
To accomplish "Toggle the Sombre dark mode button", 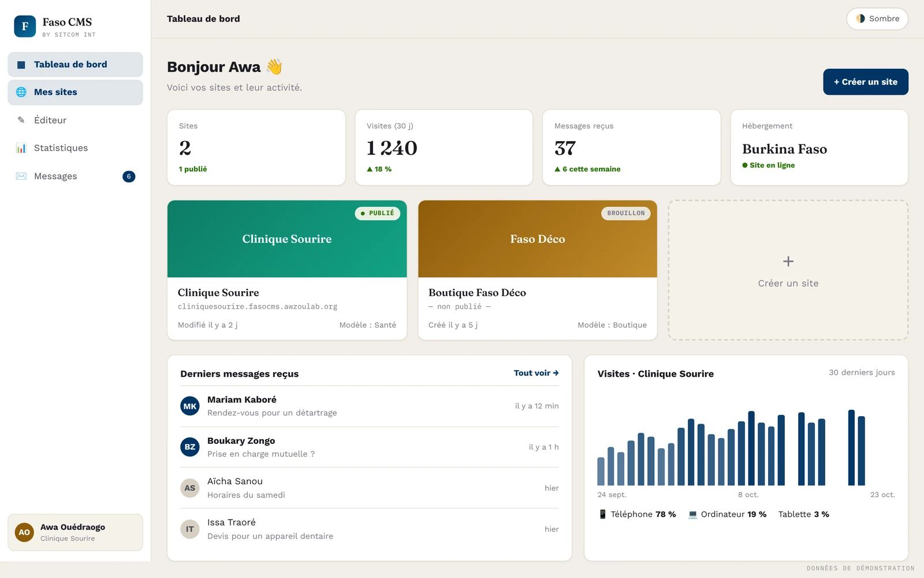I will (877, 18).
